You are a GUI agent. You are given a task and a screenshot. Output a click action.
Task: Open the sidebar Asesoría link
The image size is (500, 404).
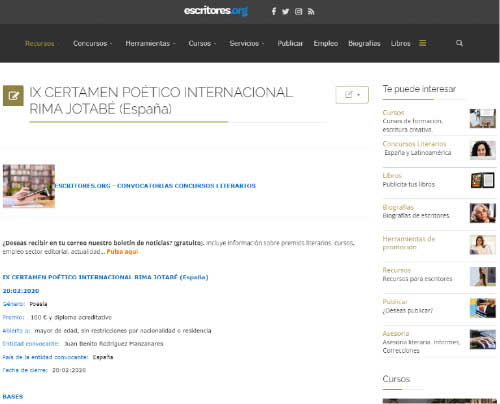pyautogui.click(x=396, y=333)
